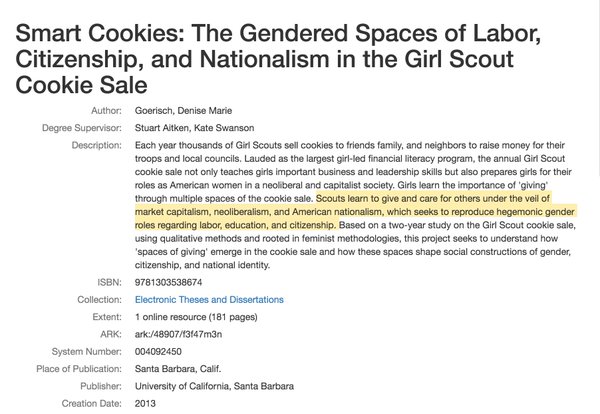Click the creation date 2013
The width and height of the screenshot is (600, 414).
click(145, 403)
